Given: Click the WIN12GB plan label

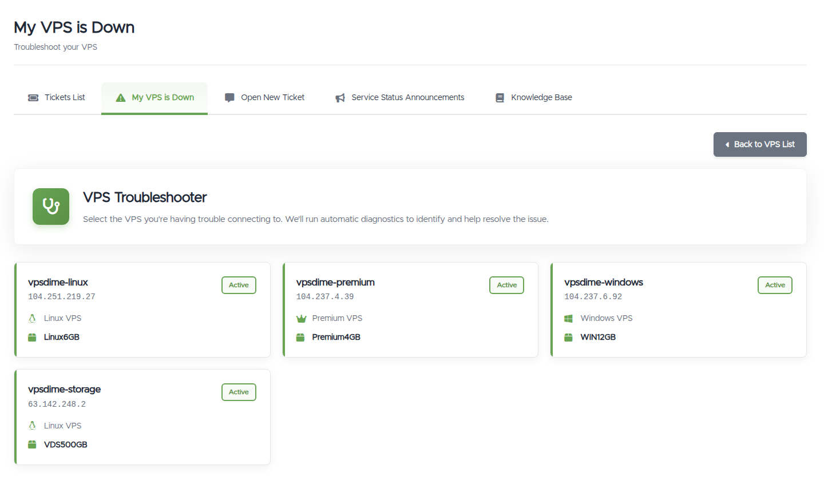Looking at the screenshot, I should coord(598,337).
